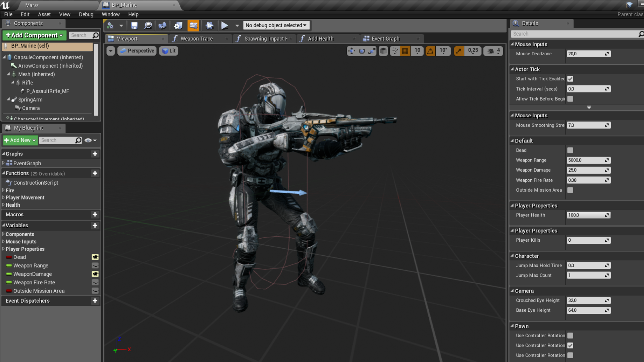Toggle Weapon Fire Rate variable visibility eye
The width and height of the screenshot is (644, 362).
pos(95,283)
